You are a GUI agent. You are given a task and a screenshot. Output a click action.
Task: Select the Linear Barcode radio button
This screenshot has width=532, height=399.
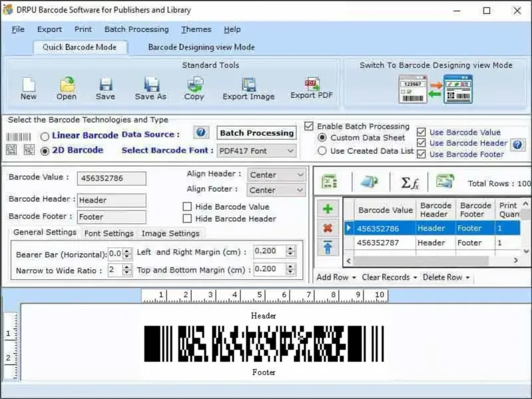(45, 136)
